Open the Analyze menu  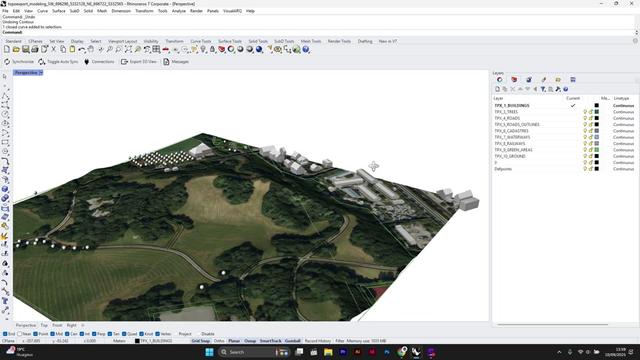point(178,11)
